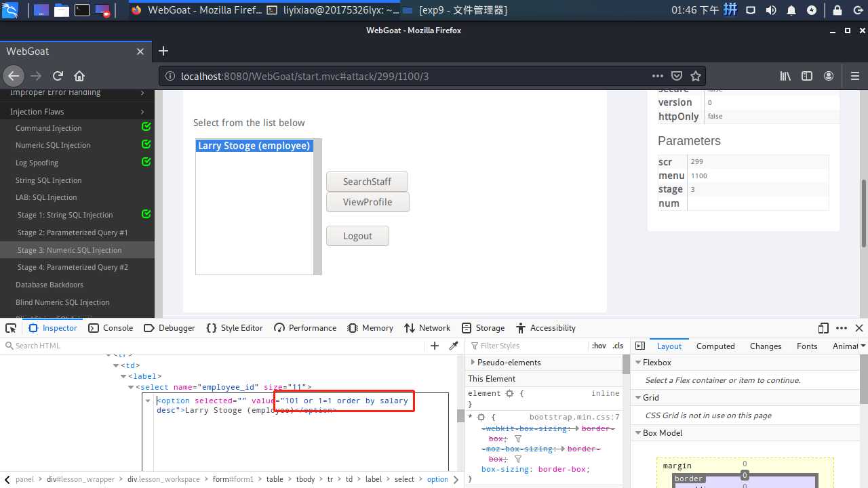Expand the Improper Error Handling section

(x=77, y=93)
